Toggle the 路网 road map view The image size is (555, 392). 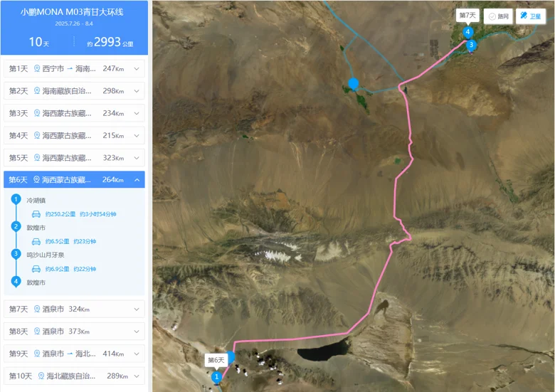[x=498, y=16]
